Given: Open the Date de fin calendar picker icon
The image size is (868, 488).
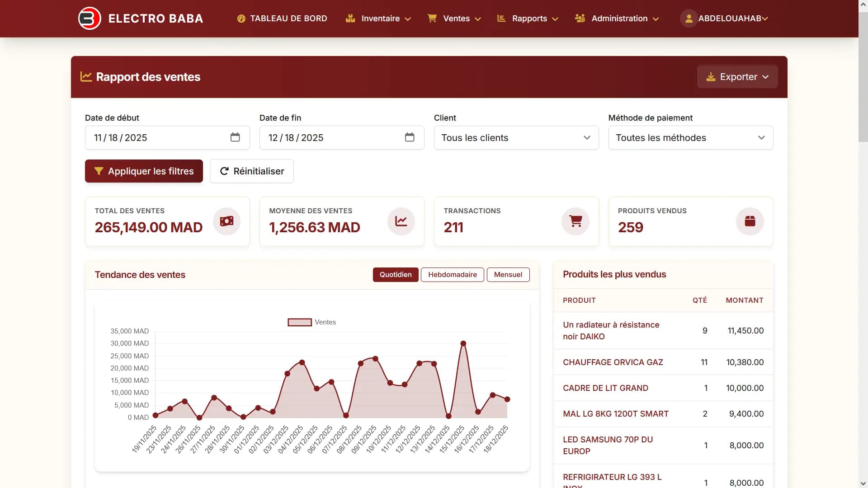Looking at the screenshot, I should tap(410, 137).
